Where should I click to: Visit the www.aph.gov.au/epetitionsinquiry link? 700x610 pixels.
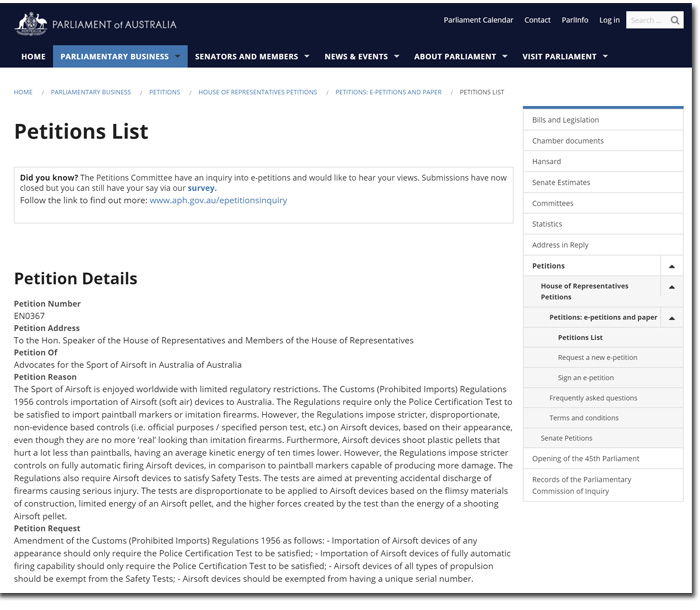tap(218, 200)
